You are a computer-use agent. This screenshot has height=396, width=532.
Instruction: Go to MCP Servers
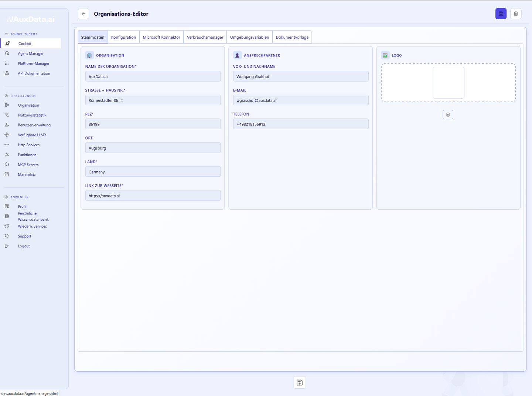(28, 165)
